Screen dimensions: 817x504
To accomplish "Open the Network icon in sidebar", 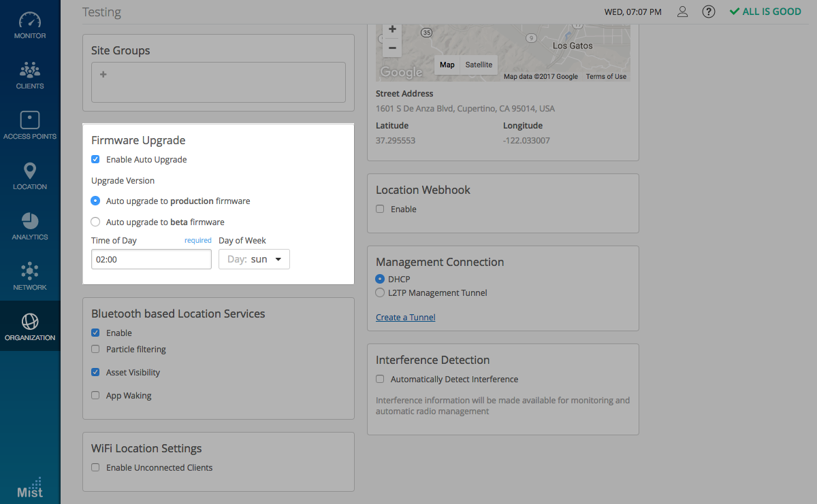I will [x=30, y=271].
